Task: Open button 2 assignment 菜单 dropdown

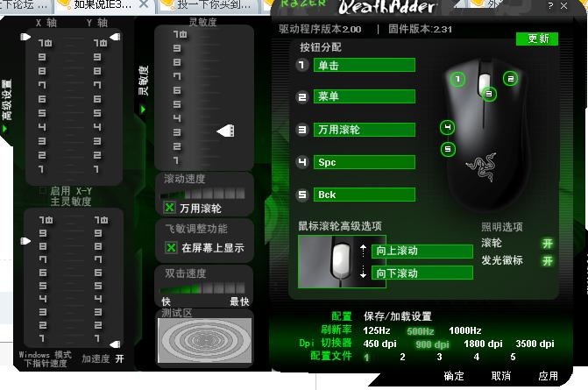Action: tap(365, 96)
